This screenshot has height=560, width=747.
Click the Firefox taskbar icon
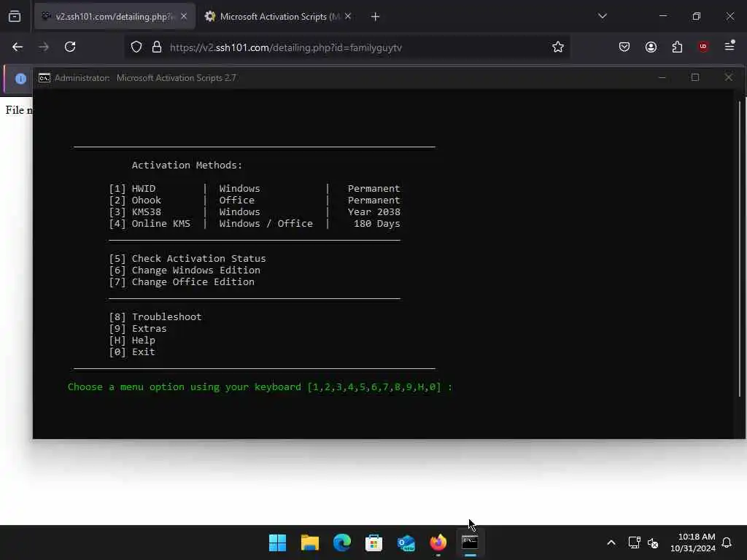pos(438,542)
